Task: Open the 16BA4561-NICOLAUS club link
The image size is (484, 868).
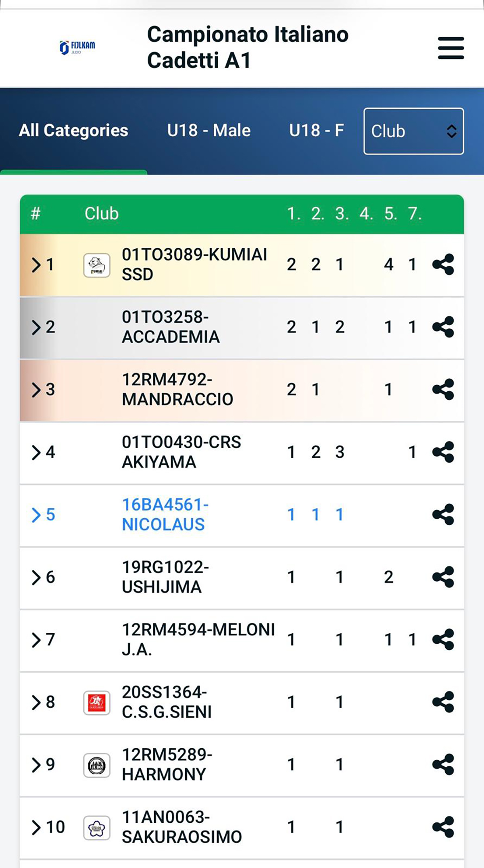Action: coord(165,514)
